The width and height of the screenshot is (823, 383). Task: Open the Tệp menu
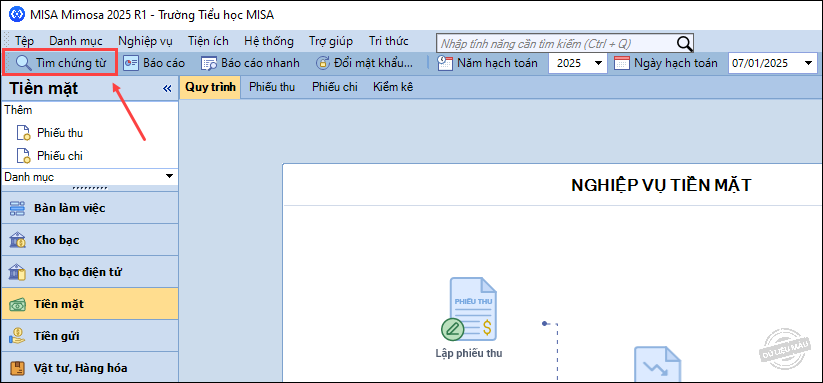(x=24, y=41)
